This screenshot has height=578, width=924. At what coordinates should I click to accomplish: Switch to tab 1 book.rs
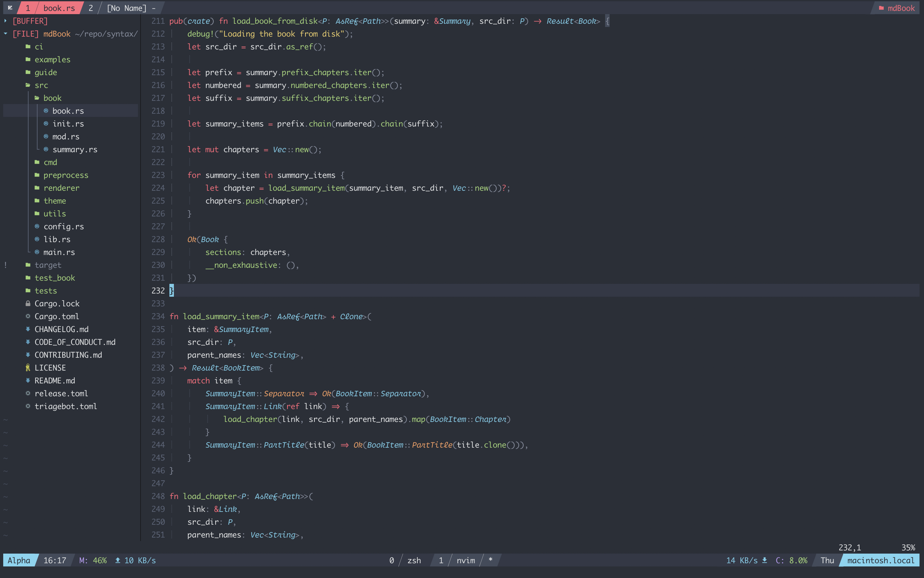coord(50,8)
